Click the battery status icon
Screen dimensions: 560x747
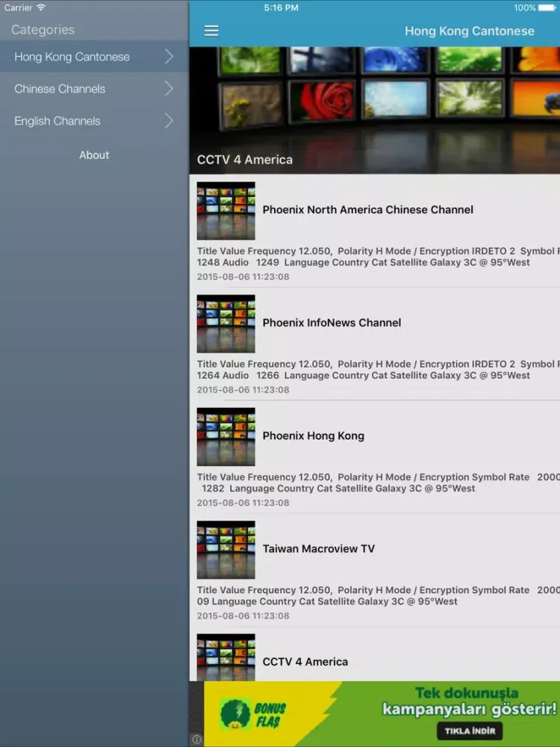[x=547, y=7]
